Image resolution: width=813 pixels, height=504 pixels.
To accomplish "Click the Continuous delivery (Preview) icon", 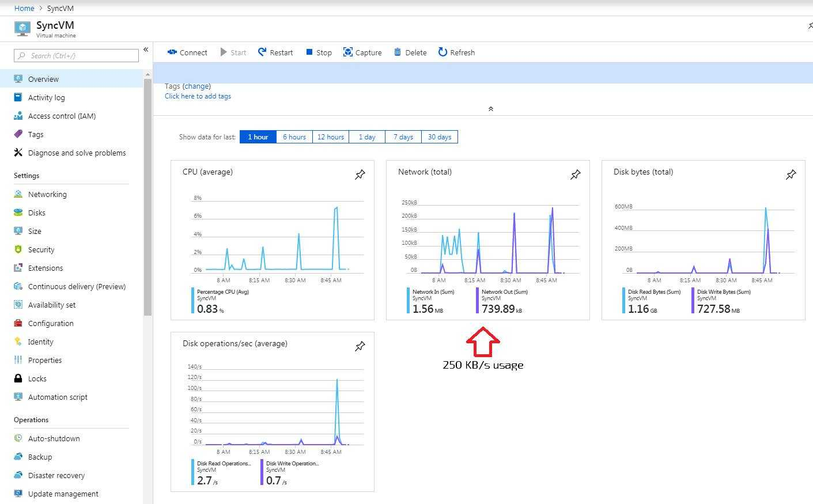I will [x=18, y=286].
